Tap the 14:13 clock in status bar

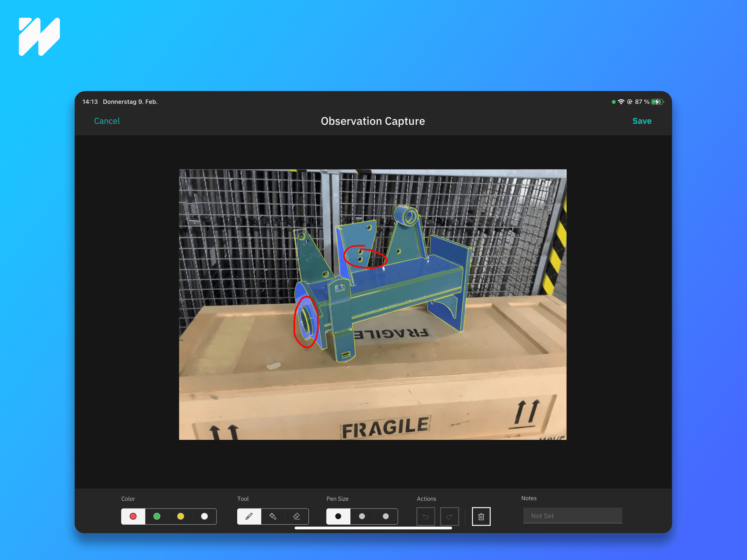click(90, 102)
